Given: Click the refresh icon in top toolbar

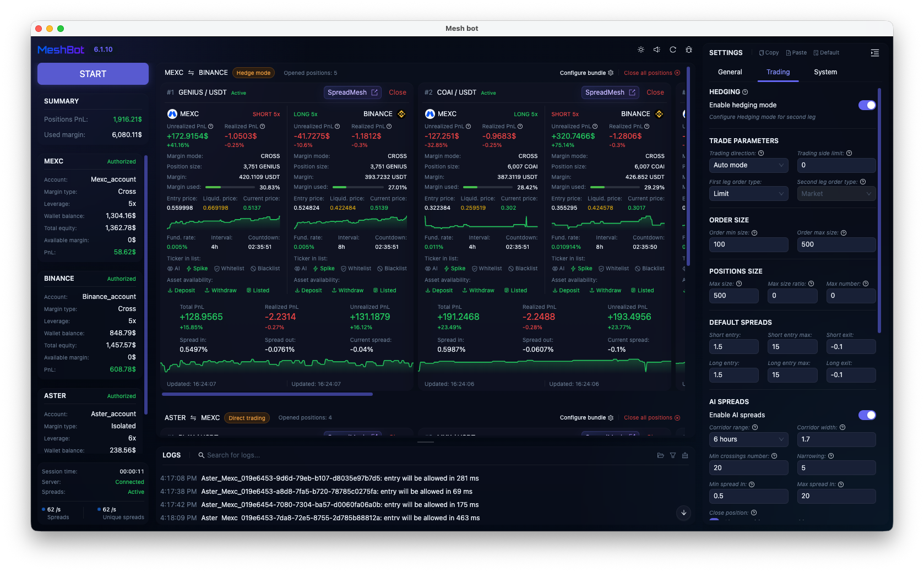Looking at the screenshot, I should (x=673, y=50).
